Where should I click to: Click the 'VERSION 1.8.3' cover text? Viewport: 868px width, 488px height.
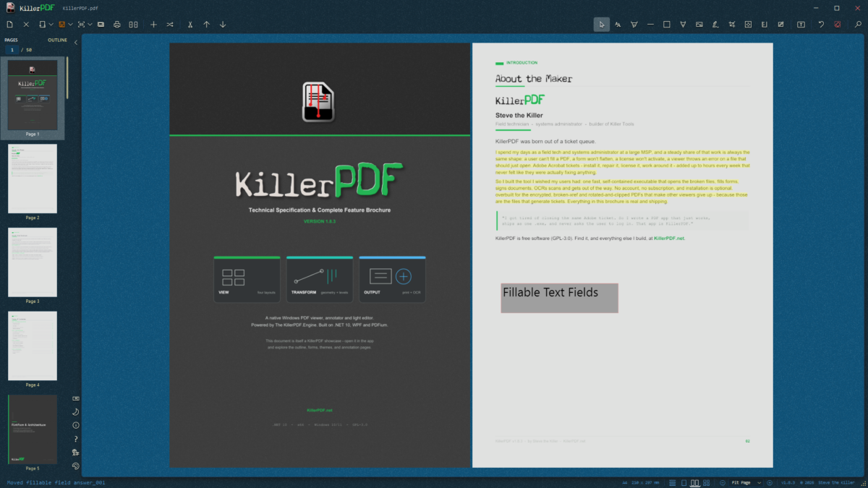320,221
